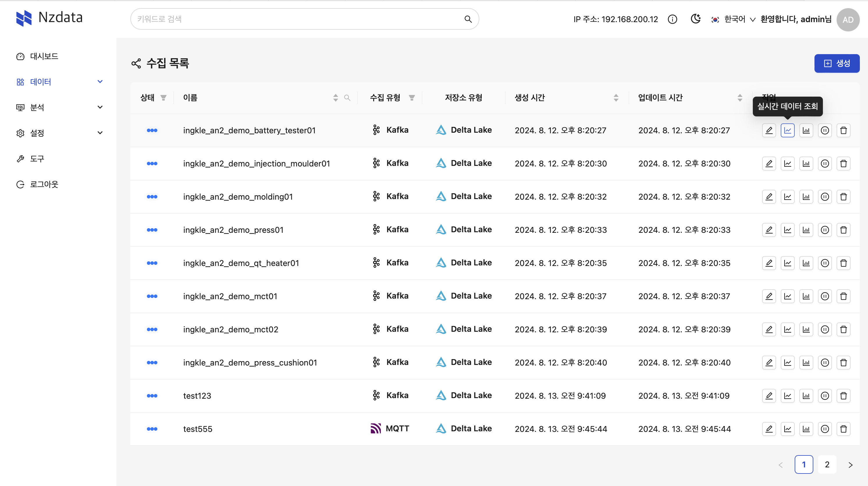This screenshot has width=868, height=486.
Task: Sort by 업데이트 시간 column sorter arrows
Action: [740, 98]
